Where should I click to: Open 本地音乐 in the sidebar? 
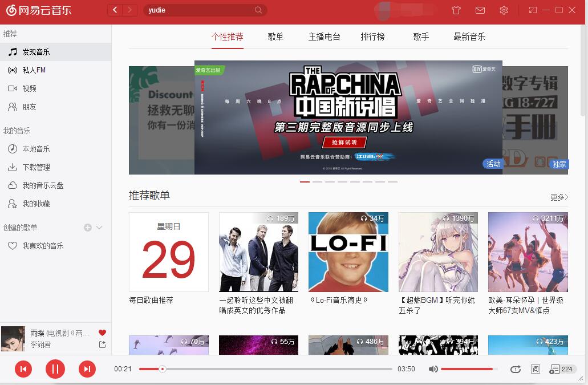pos(55,149)
